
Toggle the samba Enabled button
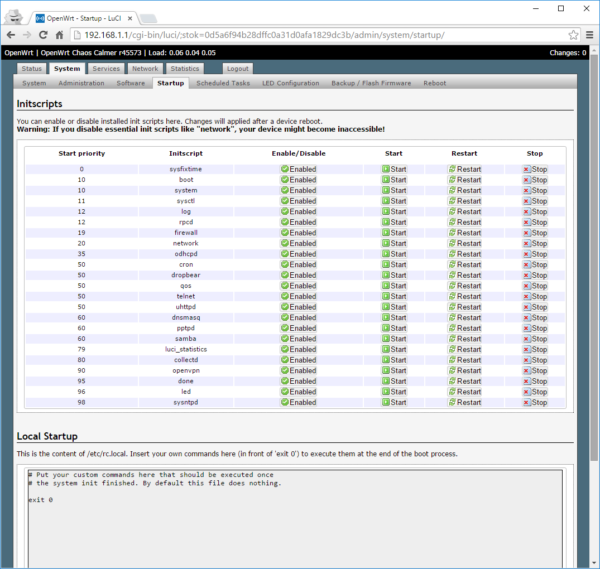click(x=298, y=338)
